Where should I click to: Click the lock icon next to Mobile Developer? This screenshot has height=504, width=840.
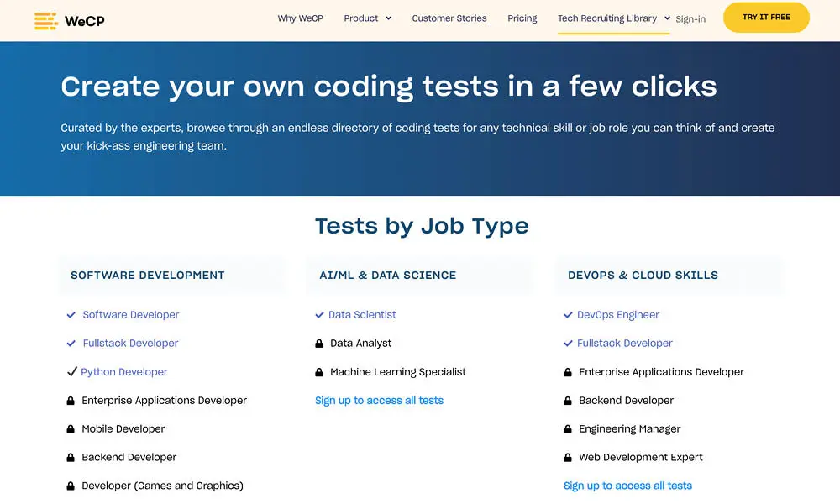coord(71,429)
